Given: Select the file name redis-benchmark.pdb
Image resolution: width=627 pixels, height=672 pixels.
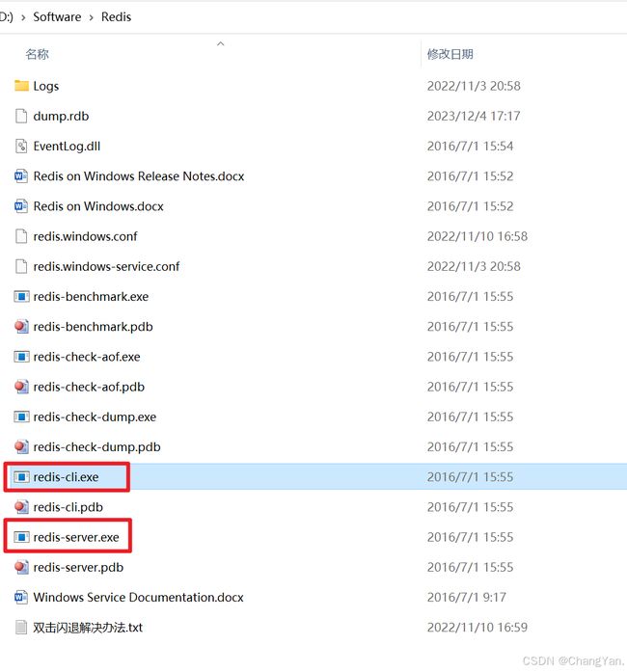Looking at the screenshot, I should pyautogui.click(x=93, y=327).
